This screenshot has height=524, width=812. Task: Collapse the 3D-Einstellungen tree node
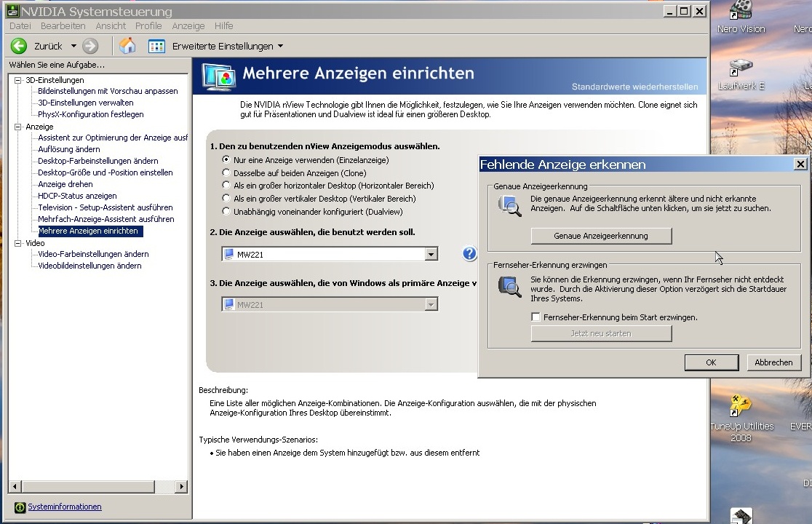pyautogui.click(x=18, y=80)
